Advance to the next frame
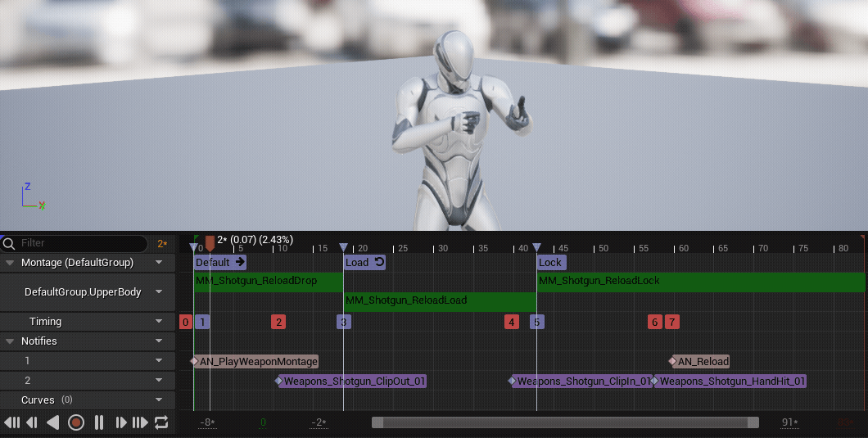 [x=120, y=422]
